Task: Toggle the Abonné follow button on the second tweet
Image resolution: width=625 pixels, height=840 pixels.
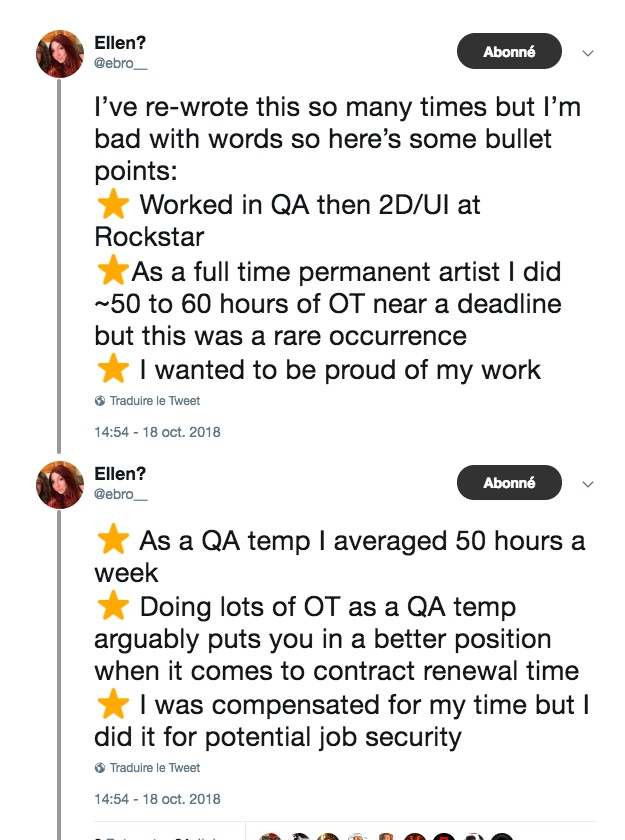Action: 509,483
